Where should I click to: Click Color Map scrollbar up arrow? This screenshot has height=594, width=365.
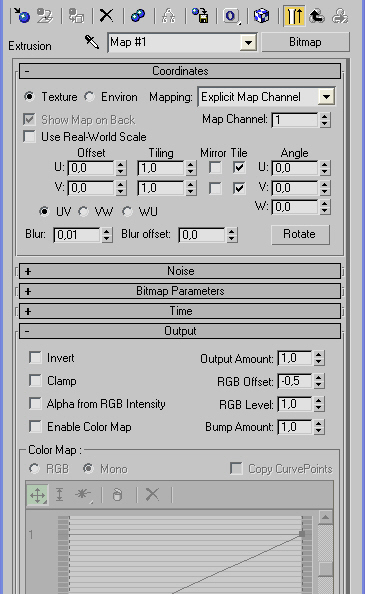coord(326,517)
